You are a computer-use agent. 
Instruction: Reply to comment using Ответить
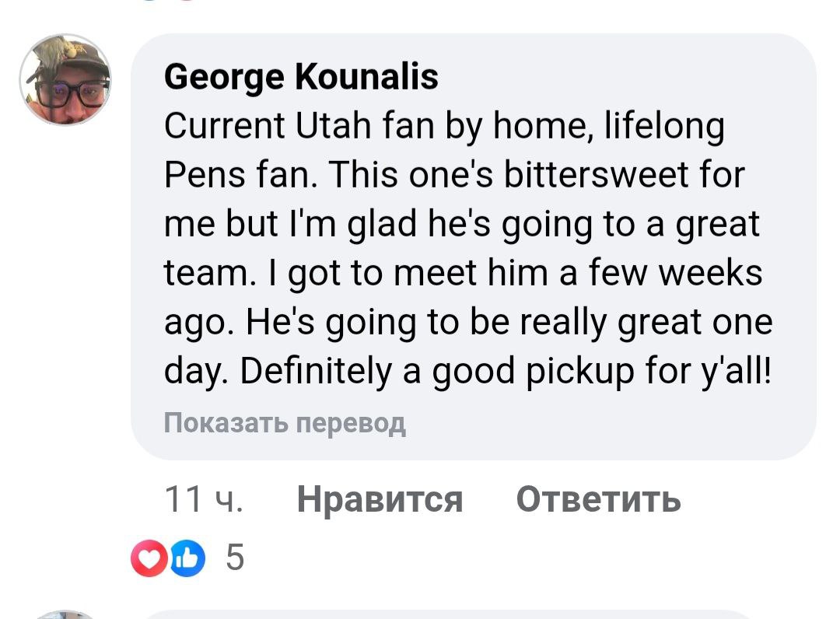pos(598,499)
